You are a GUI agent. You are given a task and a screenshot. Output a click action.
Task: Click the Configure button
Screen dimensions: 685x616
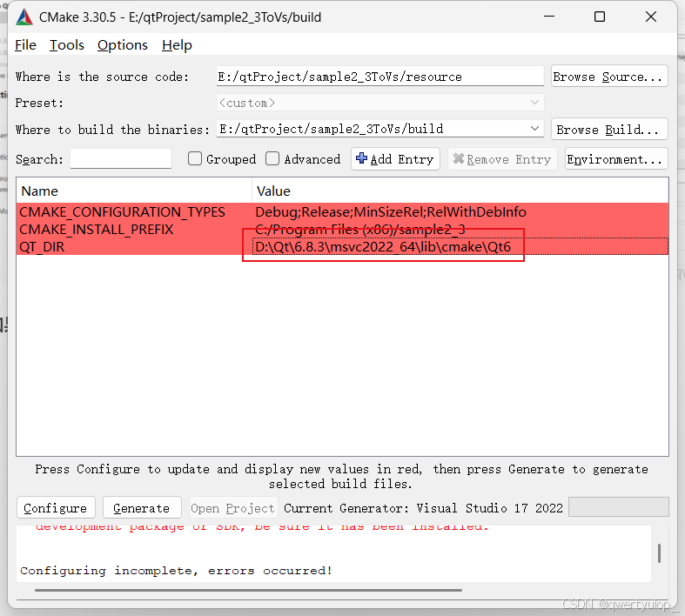[x=56, y=508]
